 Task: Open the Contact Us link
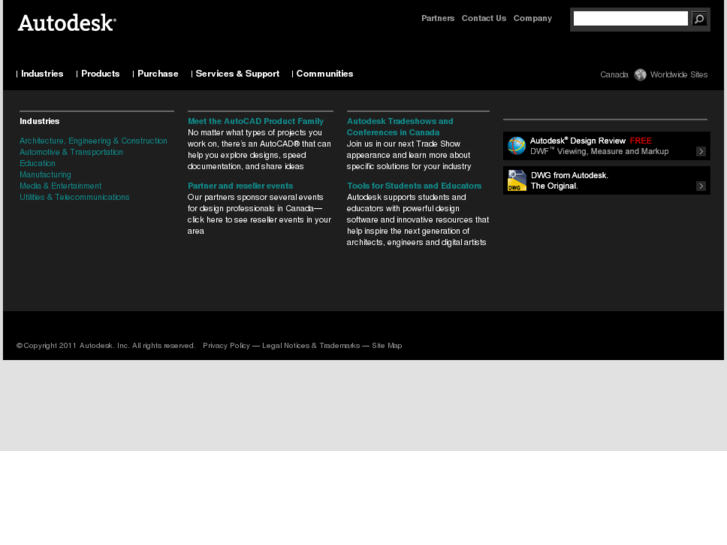[x=484, y=18]
